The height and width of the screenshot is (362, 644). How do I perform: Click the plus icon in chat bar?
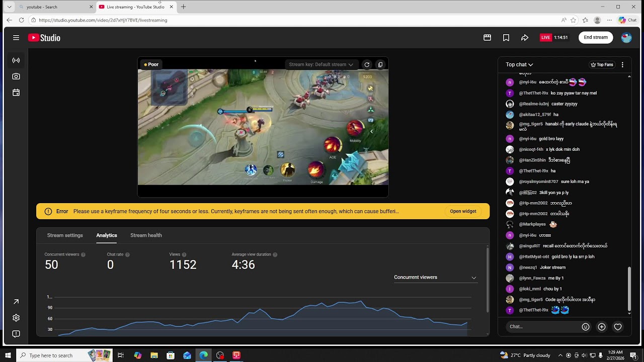(602, 327)
